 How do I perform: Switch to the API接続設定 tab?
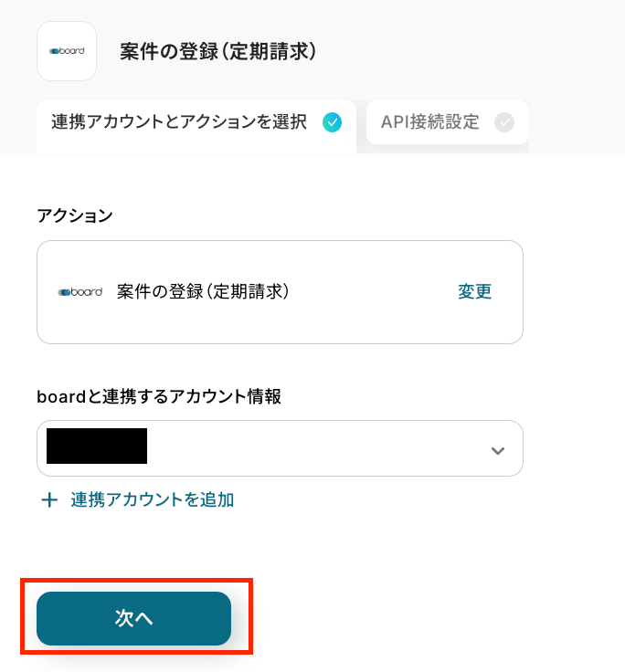[431, 122]
